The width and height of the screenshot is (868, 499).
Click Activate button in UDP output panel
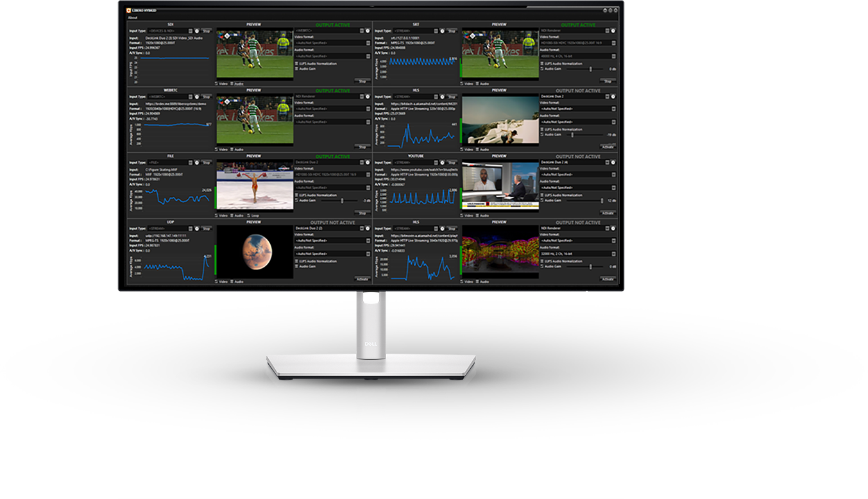(x=362, y=279)
